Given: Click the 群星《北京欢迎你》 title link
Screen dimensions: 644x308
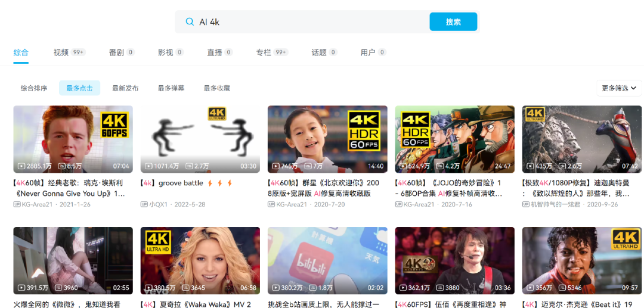Looking at the screenshot, I should click(324, 188).
